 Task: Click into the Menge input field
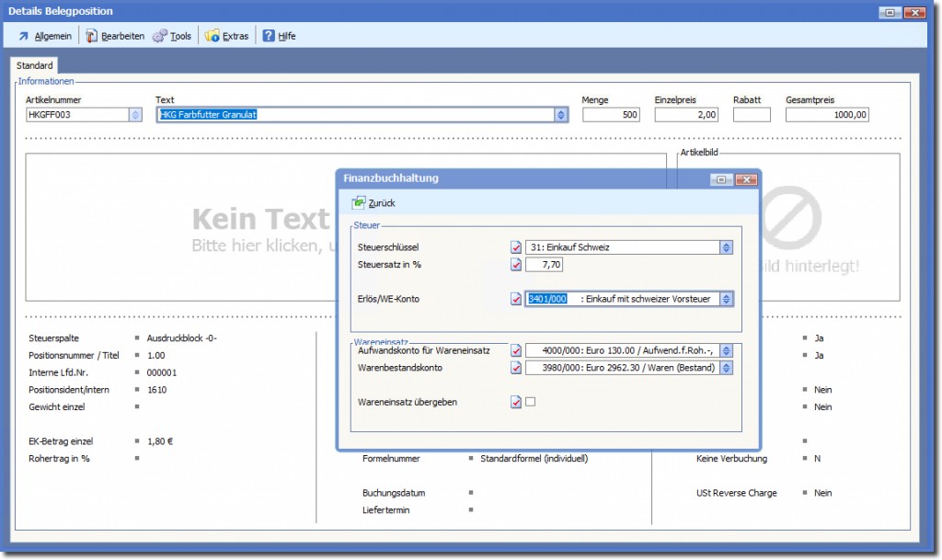pos(612,115)
